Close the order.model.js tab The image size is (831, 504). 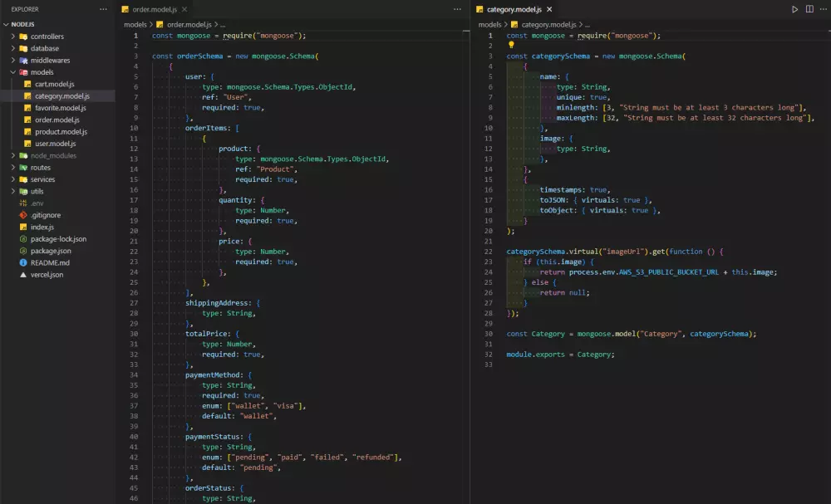click(x=184, y=9)
